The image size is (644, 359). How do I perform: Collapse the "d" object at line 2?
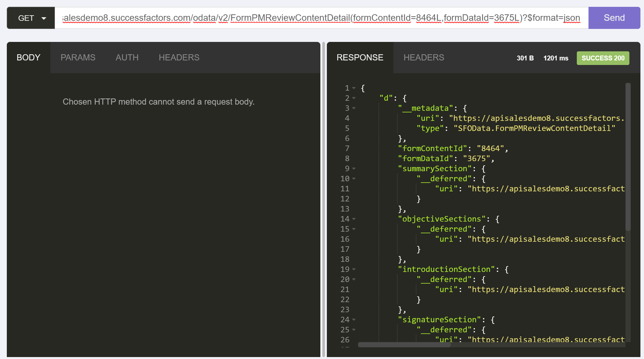354,98
